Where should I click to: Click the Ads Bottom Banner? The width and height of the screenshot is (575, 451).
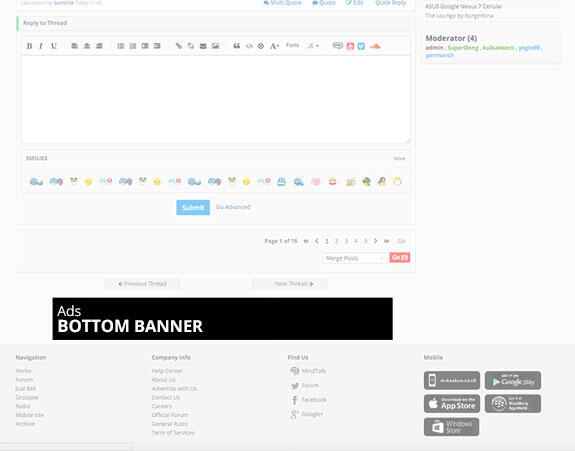pyautogui.click(x=223, y=319)
